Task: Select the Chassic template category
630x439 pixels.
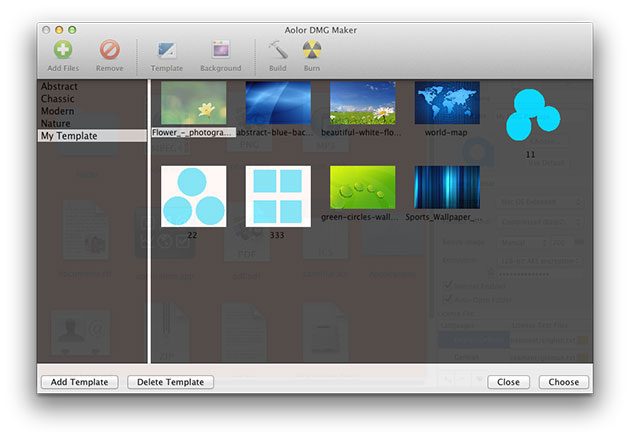Action: pos(57,99)
